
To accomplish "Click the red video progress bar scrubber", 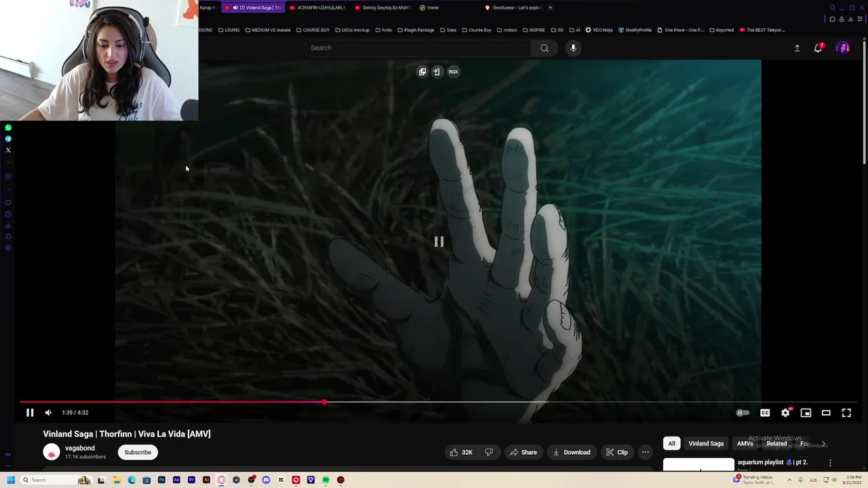I will 324,402.
